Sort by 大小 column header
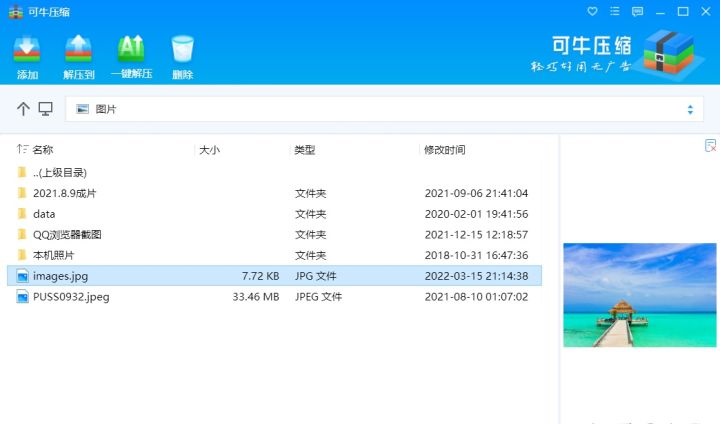Screen dimensions: 721x424 point(209,149)
